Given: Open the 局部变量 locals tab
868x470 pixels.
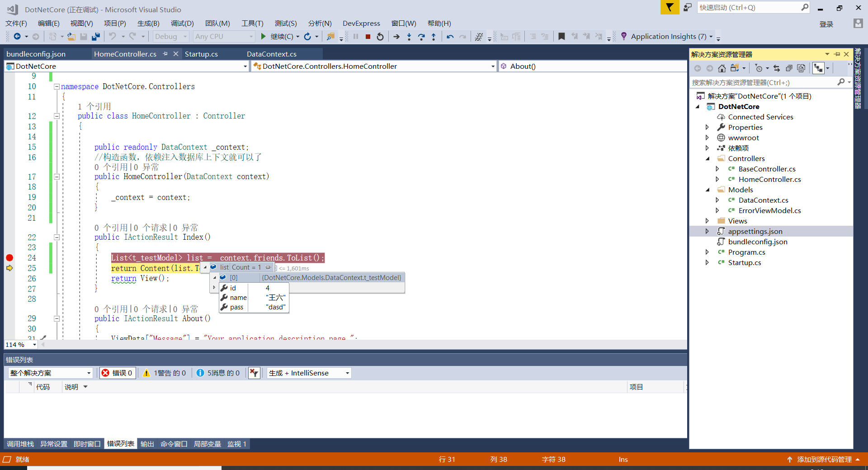Looking at the screenshot, I should coord(208,444).
